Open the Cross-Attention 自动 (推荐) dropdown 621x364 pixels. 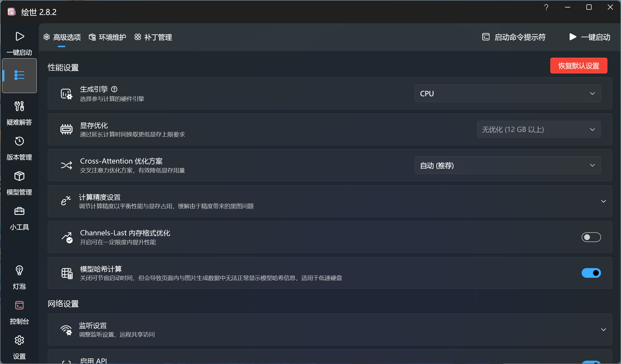pyautogui.click(x=507, y=166)
